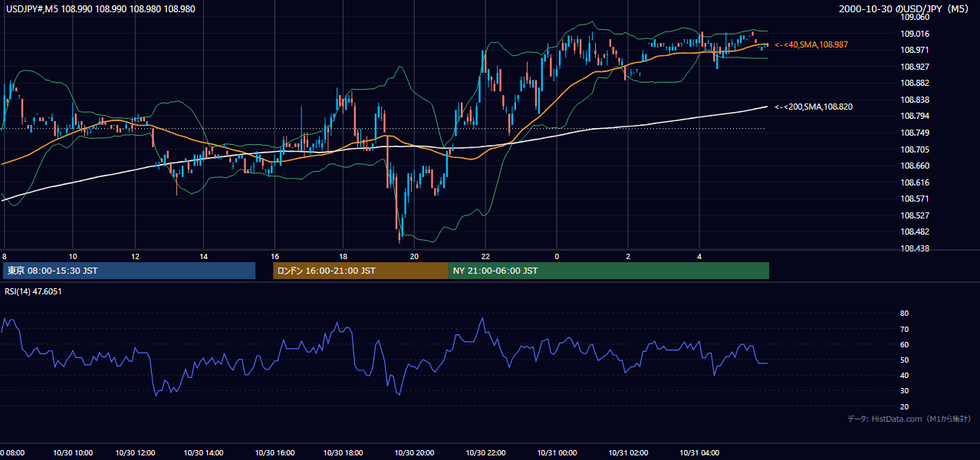980x460 pixels.
Task: Click hour tick 2 on price chart time axis
Action: pyautogui.click(x=628, y=256)
